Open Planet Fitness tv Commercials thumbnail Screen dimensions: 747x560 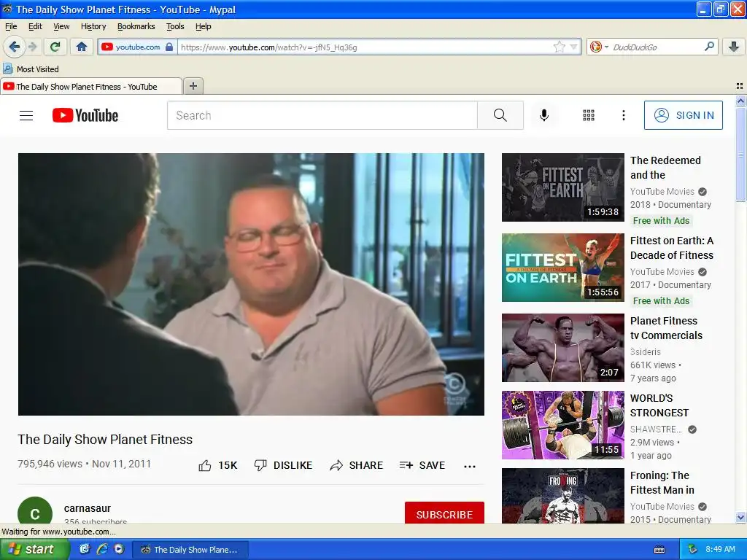point(562,347)
